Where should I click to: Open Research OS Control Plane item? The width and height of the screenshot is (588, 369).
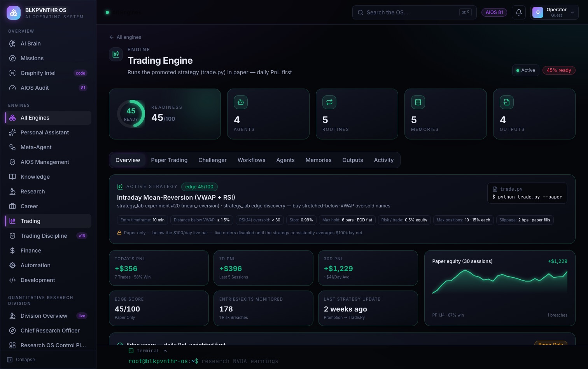48,345
